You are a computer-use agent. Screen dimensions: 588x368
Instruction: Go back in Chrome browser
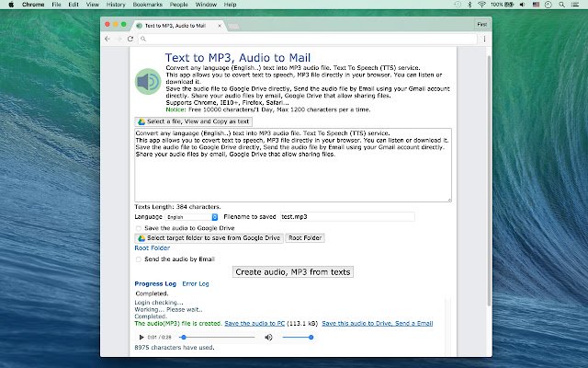point(107,39)
